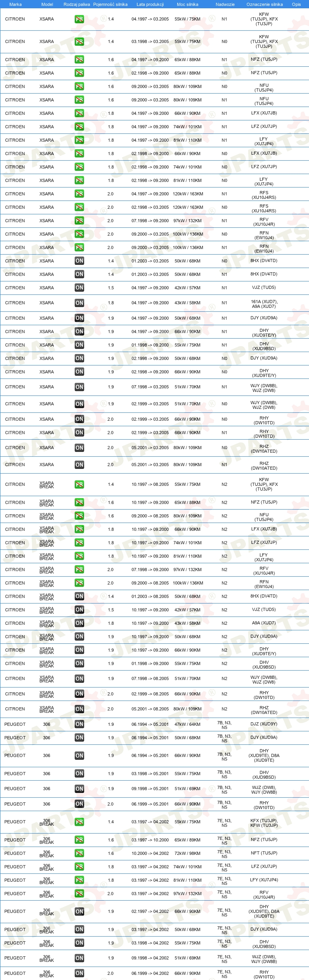Viewport: 309px width, 980px height.
Task: Select the Rodzaj paliwa column header
Action: (77, 4)
